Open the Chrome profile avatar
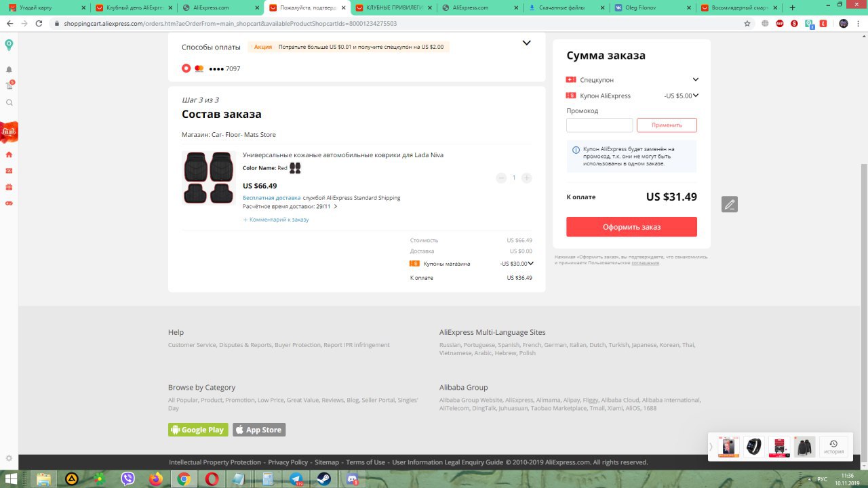 pos(844,23)
